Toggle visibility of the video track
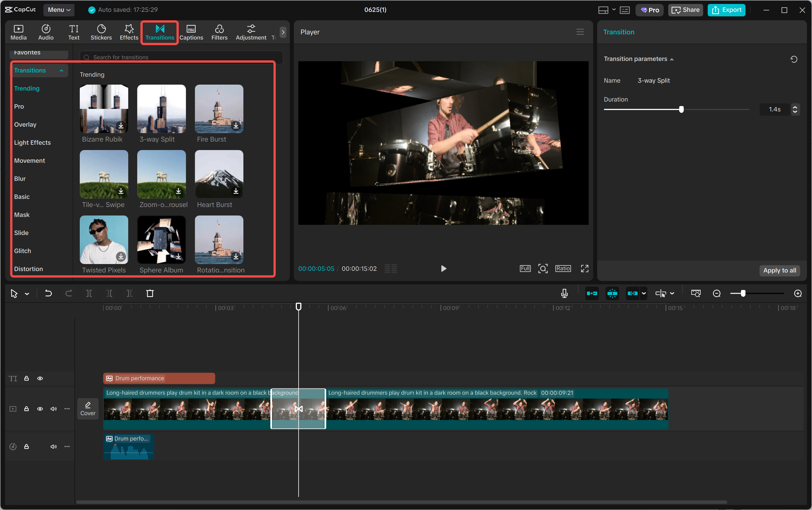This screenshot has height=510, width=812. 40,408
